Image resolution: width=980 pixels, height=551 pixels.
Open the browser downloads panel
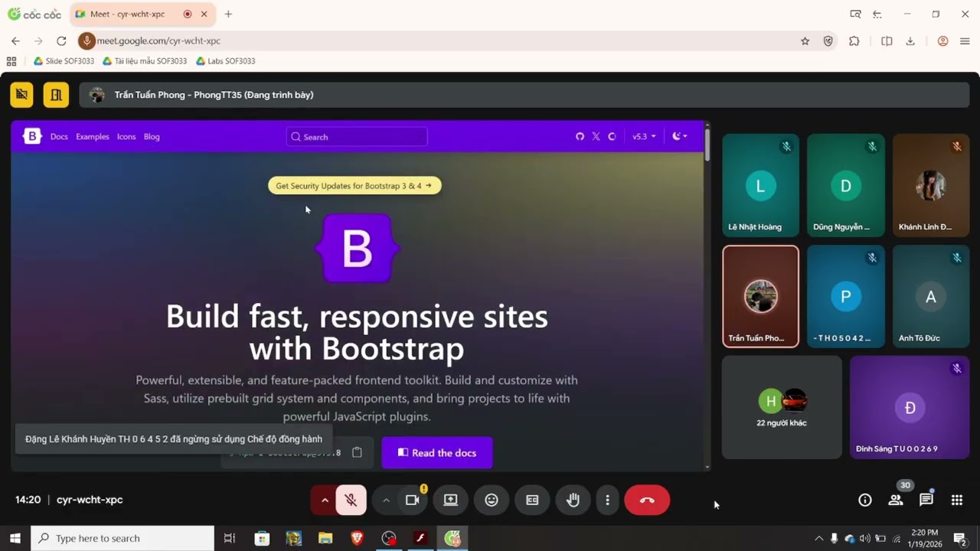click(910, 41)
